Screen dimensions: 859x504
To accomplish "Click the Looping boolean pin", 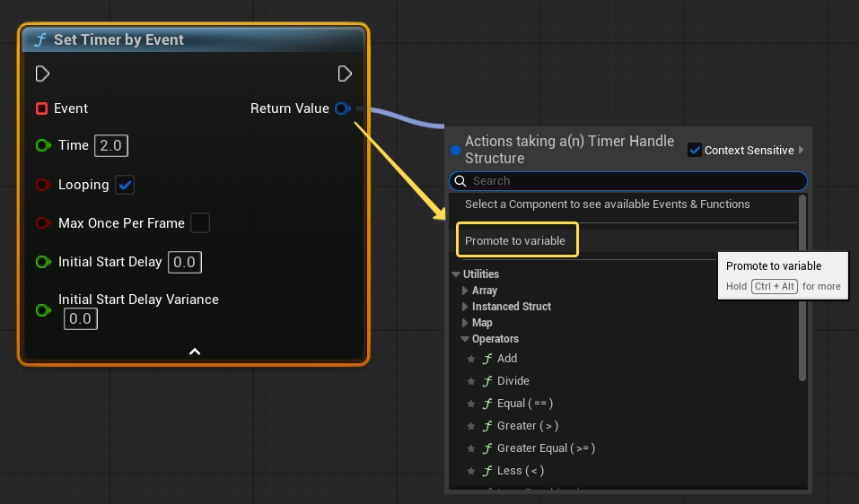I will pyautogui.click(x=42, y=185).
